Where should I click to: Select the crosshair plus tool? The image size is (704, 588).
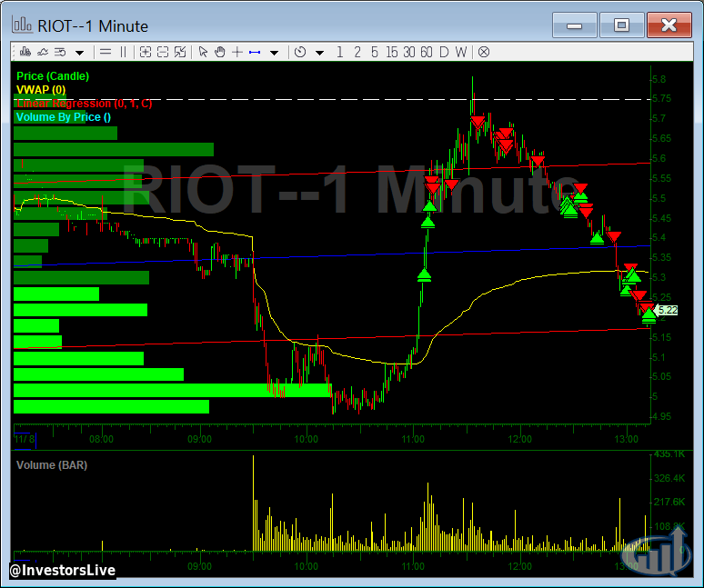click(x=237, y=53)
